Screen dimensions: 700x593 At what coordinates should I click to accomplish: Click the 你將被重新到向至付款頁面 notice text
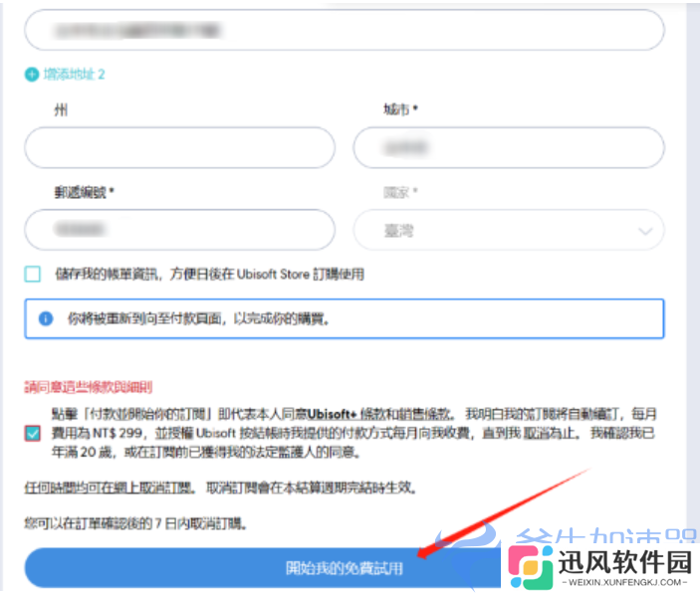click(x=198, y=318)
